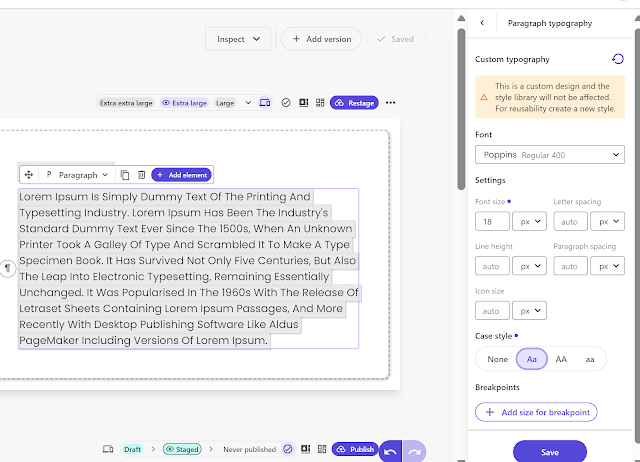Click the Draft status tag

pos(132,449)
